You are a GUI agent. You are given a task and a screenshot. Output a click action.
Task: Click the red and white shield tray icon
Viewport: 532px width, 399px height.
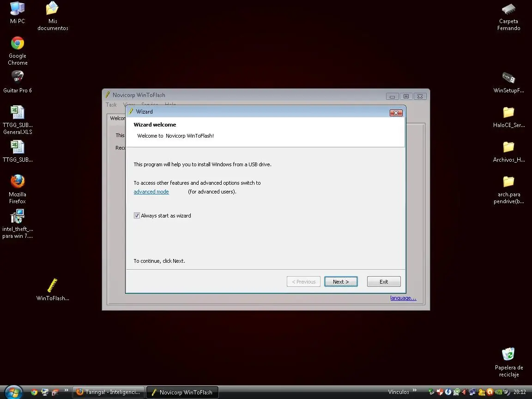pos(440,392)
